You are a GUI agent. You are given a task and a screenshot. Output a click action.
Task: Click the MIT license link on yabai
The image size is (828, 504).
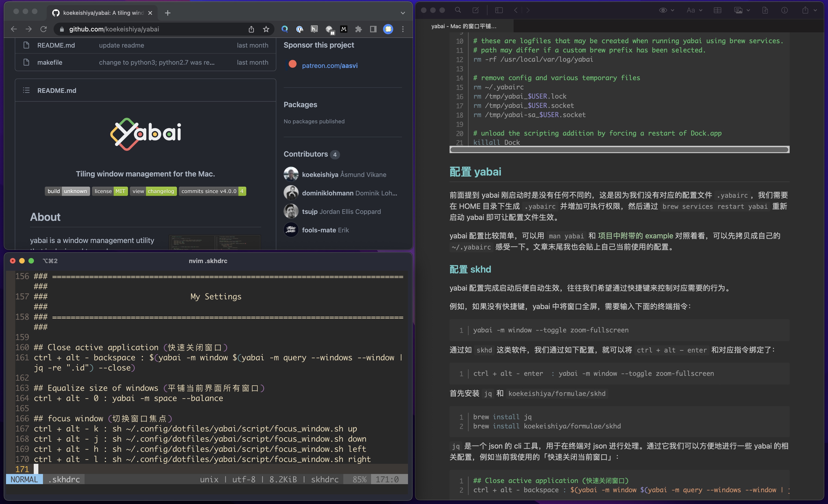click(x=120, y=191)
